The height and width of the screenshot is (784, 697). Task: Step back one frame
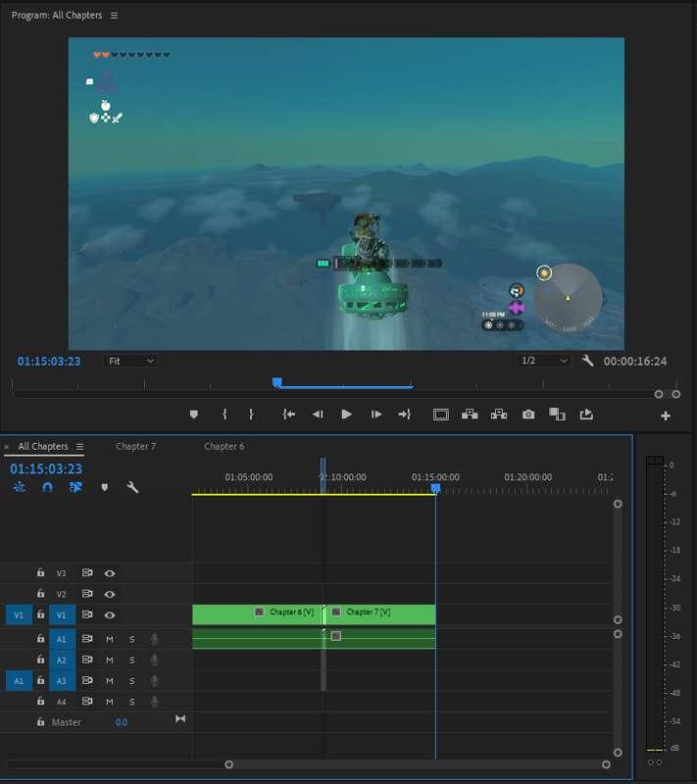click(x=318, y=414)
